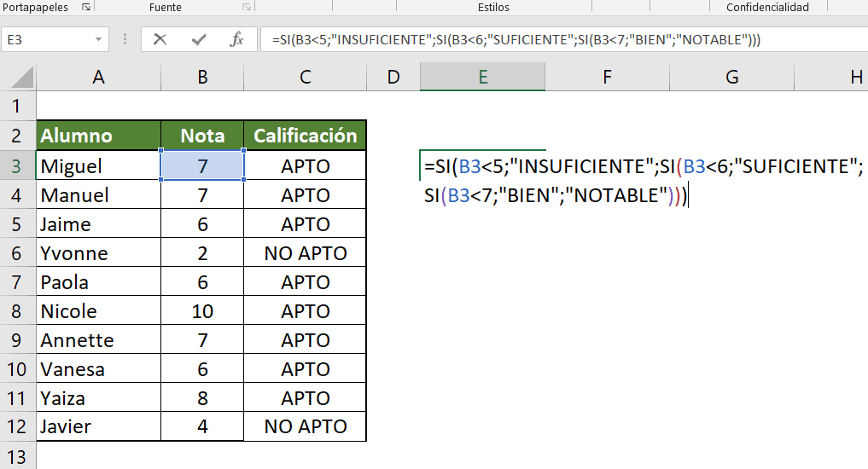Select cell with name Javier
Image resolution: width=868 pixels, height=469 pixels.
pyautogui.click(x=98, y=426)
